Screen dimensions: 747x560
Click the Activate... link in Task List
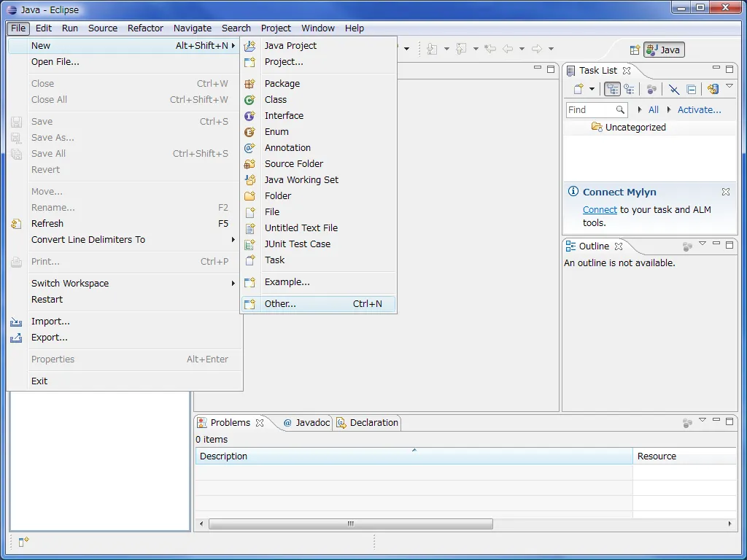click(700, 109)
